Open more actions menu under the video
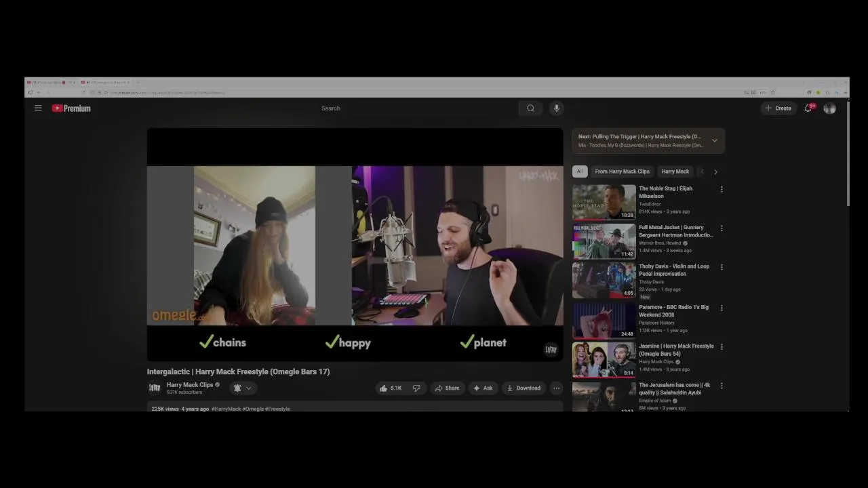Viewport: 868px width, 488px height. point(556,388)
